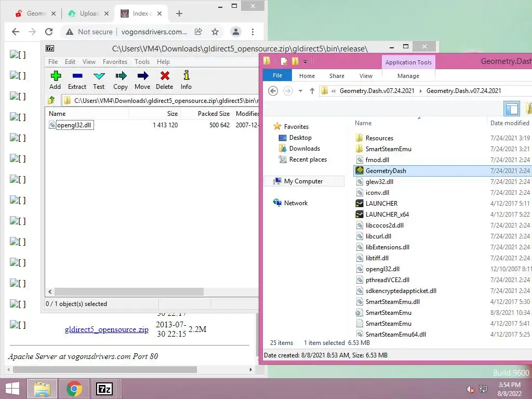Open Info in 7-Zip toolbar

187,80
